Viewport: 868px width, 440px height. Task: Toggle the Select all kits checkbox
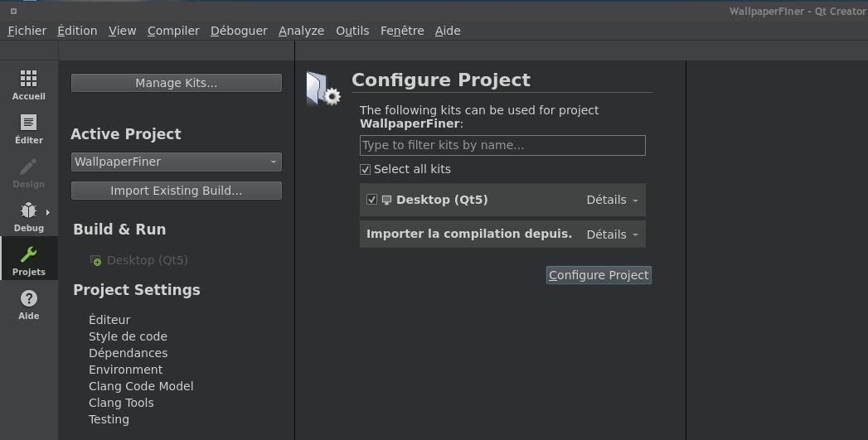tap(365, 169)
